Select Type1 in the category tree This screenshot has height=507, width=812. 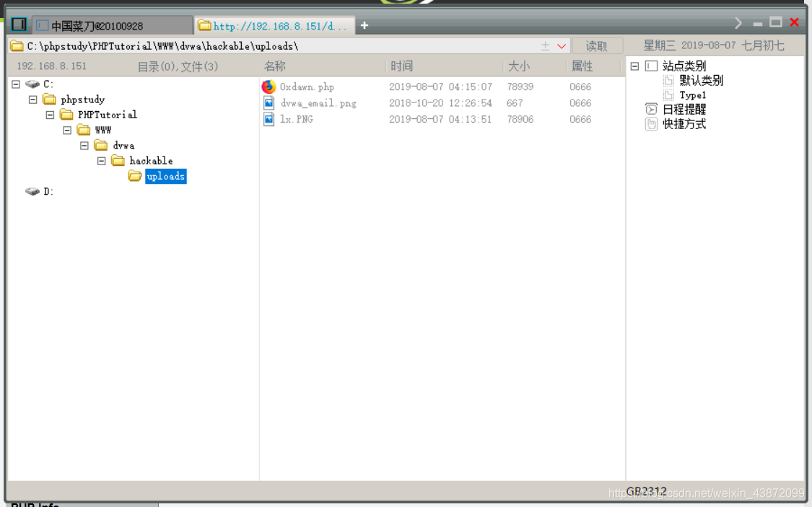tap(693, 95)
